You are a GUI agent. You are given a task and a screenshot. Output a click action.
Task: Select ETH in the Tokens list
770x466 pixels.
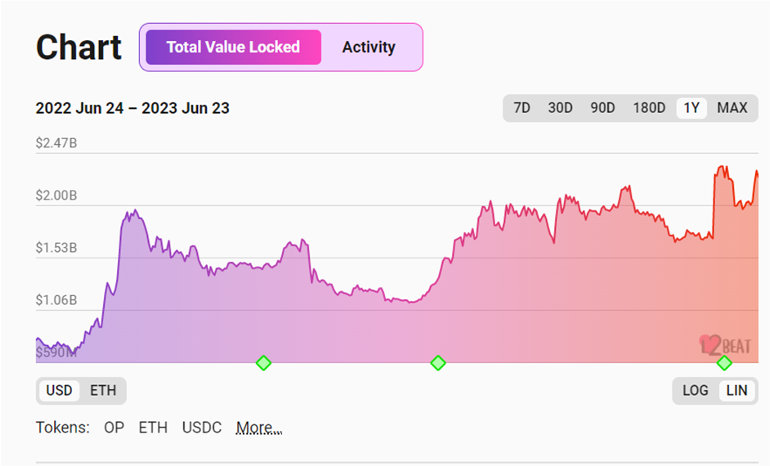pos(153,427)
